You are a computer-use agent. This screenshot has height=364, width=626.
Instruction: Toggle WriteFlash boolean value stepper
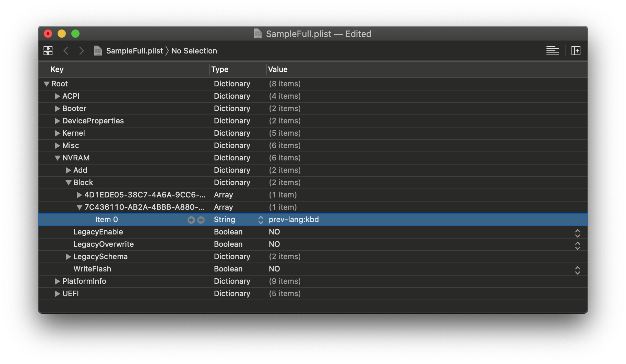coord(577,270)
